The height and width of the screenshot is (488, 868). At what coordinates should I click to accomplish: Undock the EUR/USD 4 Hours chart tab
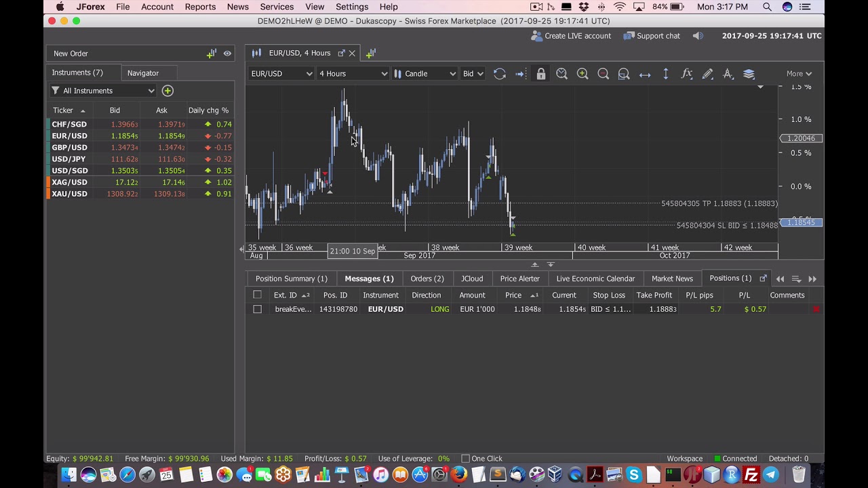tap(341, 53)
